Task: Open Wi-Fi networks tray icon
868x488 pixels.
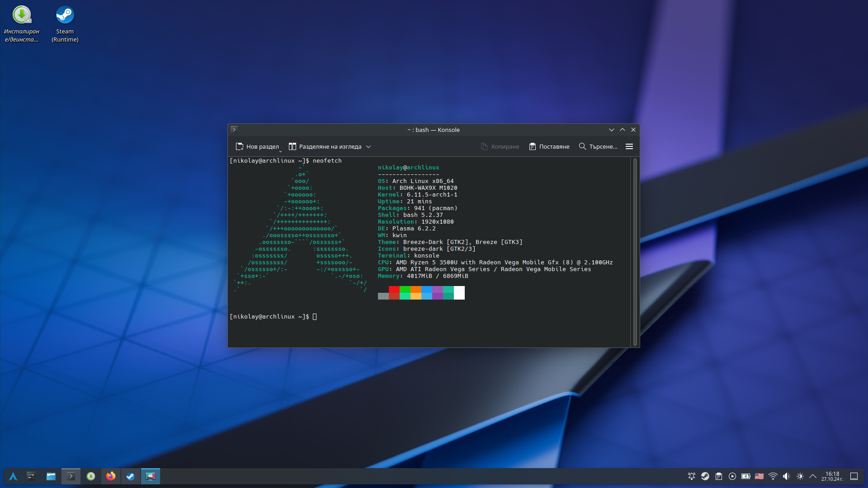Action: pos(773,476)
